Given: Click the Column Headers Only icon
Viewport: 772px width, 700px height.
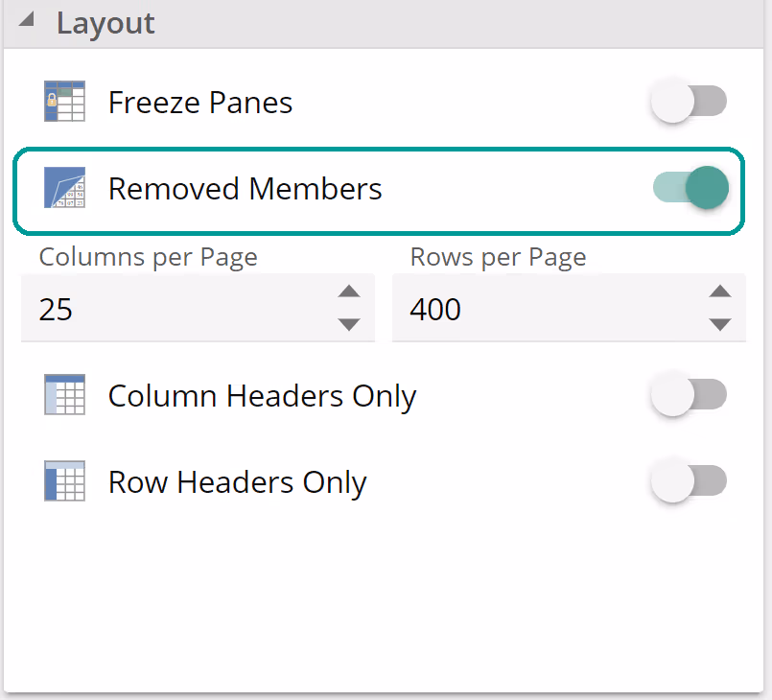Looking at the screenshot, I should tap(64, 395).
